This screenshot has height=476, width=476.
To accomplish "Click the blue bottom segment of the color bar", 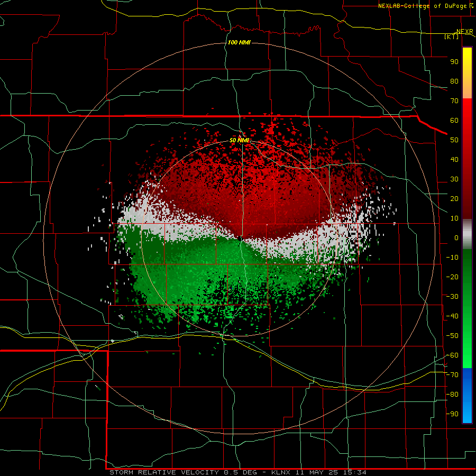I will tap(467, 396).
